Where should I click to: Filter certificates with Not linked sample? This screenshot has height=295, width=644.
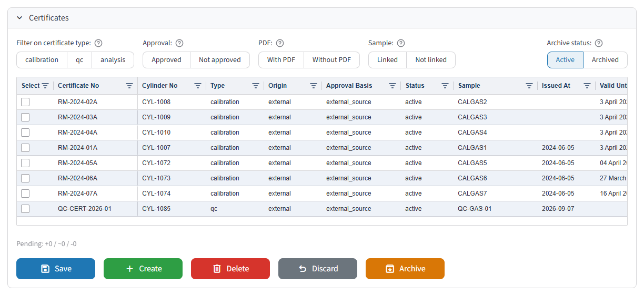pyautogui.click(x=431, y=60)
